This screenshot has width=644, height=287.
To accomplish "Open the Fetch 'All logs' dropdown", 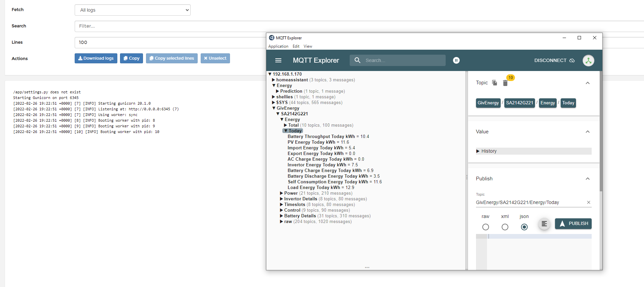I will point(133,10).
